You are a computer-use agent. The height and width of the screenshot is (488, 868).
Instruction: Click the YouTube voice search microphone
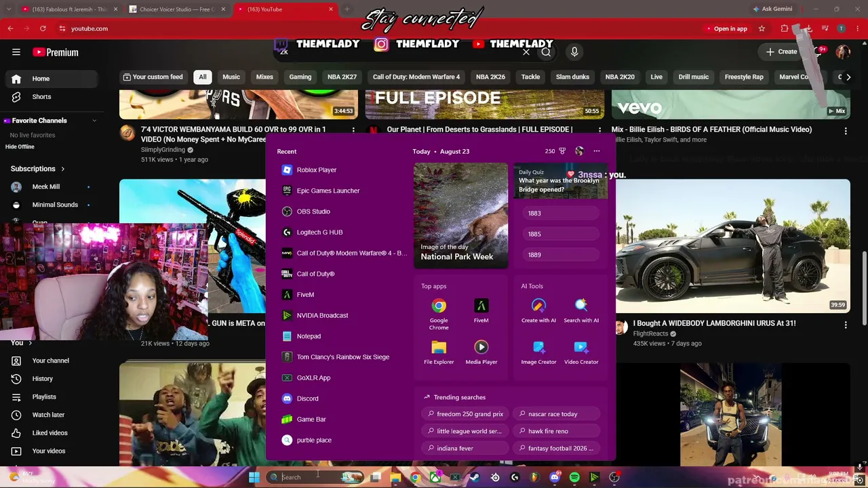574,52
